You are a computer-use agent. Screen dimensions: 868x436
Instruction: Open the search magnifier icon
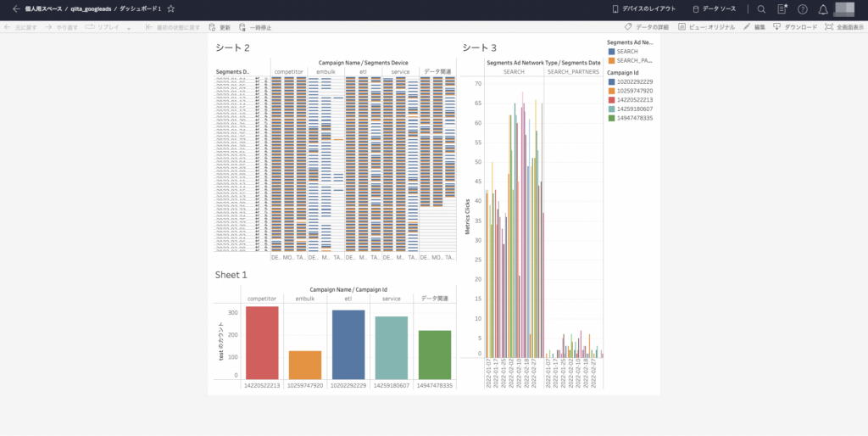coord(760,8)
